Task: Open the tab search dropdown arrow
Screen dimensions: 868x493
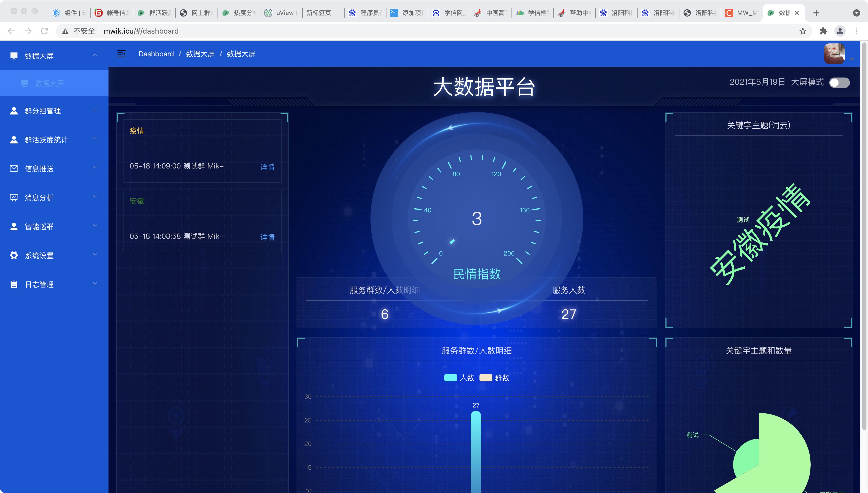Action: pyautogui.click(x=856, y=13)
